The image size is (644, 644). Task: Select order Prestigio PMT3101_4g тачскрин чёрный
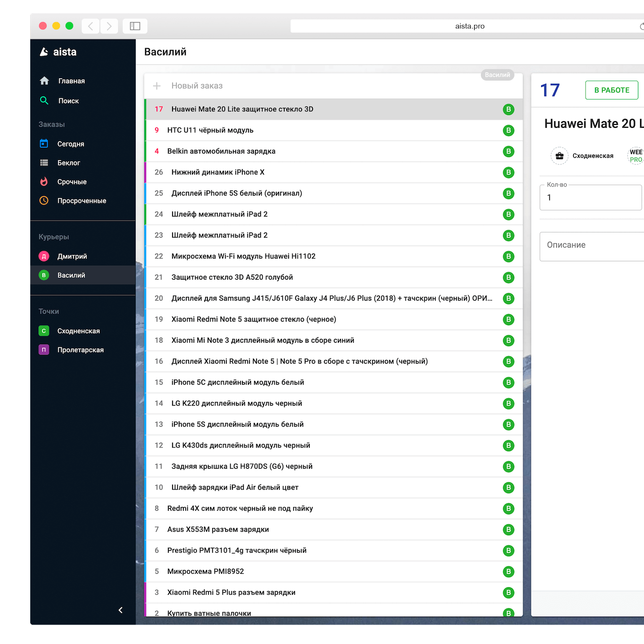tap(333, 551)
